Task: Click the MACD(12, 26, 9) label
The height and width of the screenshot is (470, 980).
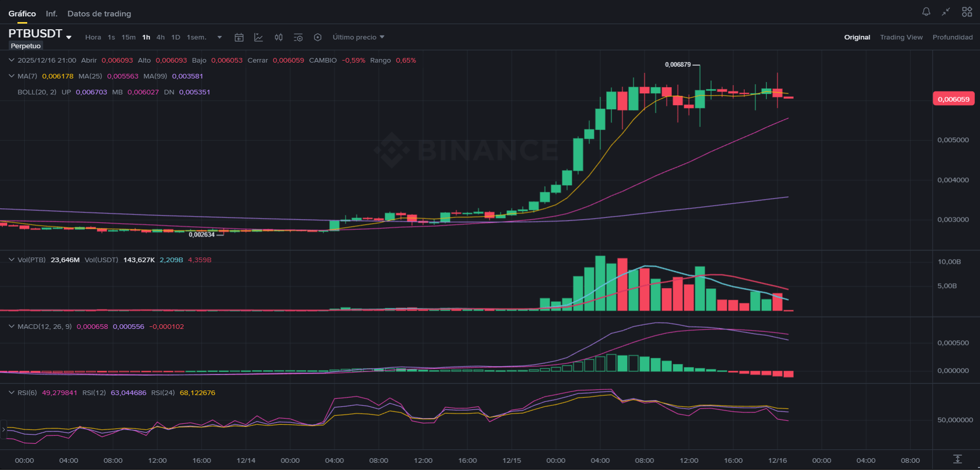Action: (45, 326)
